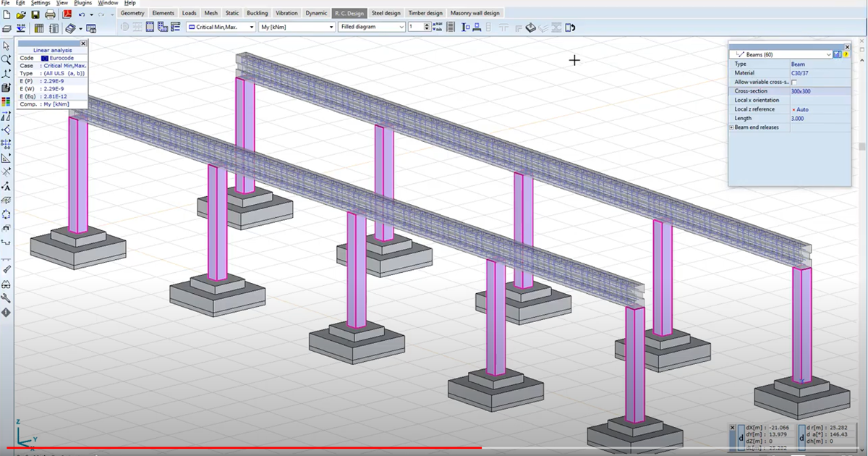
Task: Close the Linear analysis info panel
Action: [83, 43]
